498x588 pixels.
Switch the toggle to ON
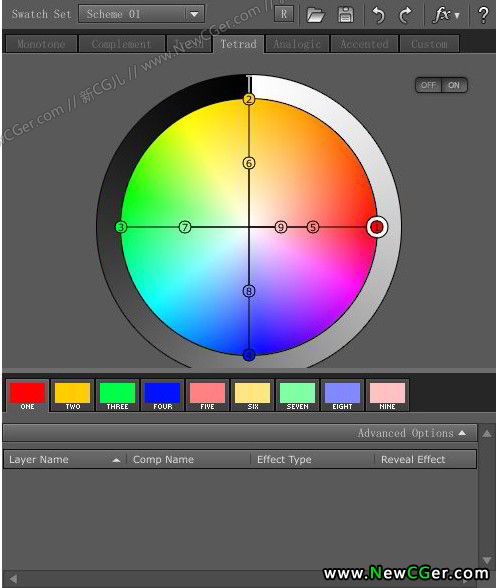click(454, 85)
